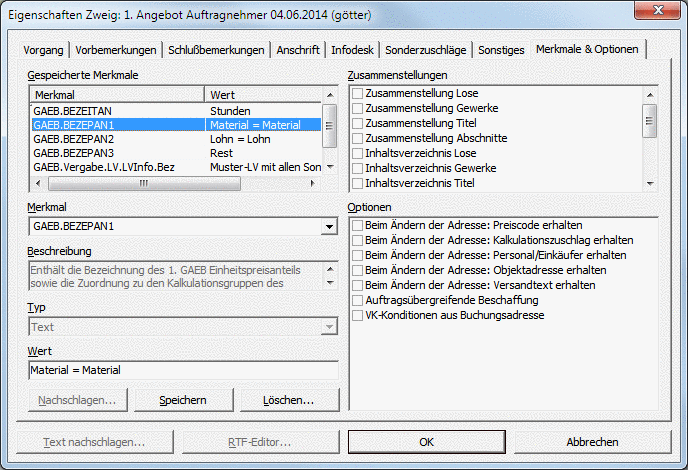Expand the Merkmal combo box arrow
Viewport: 688px width, 470px height.
coord(329,226)
